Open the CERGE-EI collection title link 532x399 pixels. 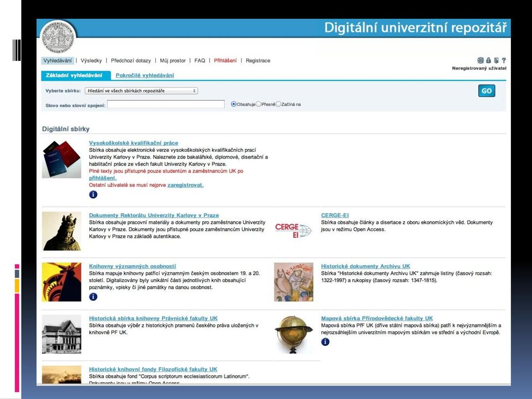[335, 216]
